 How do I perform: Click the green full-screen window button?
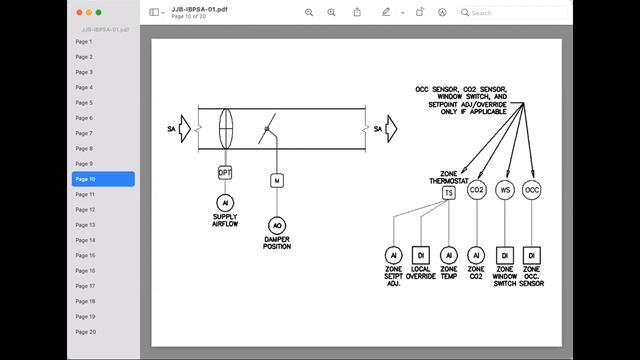tap(98, 13)
